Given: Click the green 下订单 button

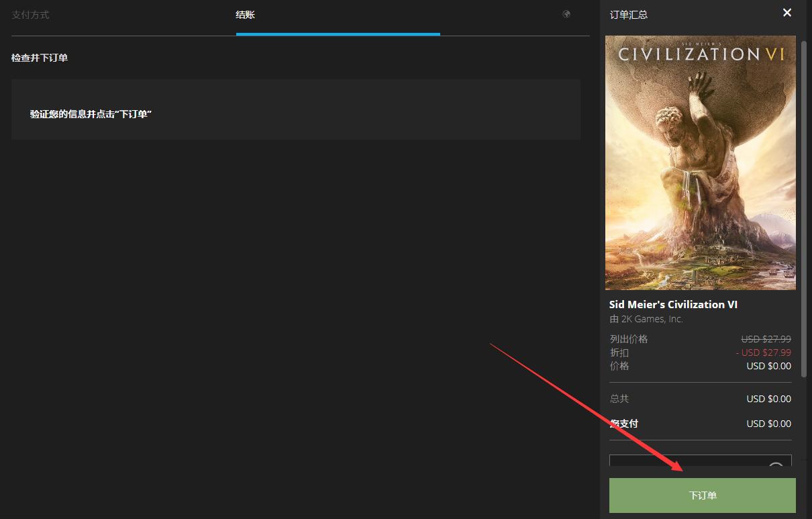Looking at the screenshot, I should pos(702,496).
